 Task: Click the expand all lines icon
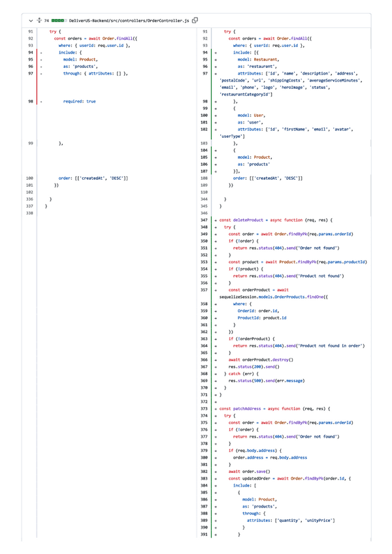coord(38,21)
